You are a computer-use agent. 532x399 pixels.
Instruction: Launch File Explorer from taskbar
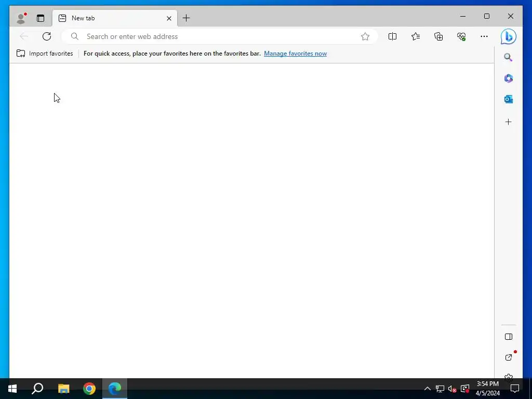click(63, 389)
